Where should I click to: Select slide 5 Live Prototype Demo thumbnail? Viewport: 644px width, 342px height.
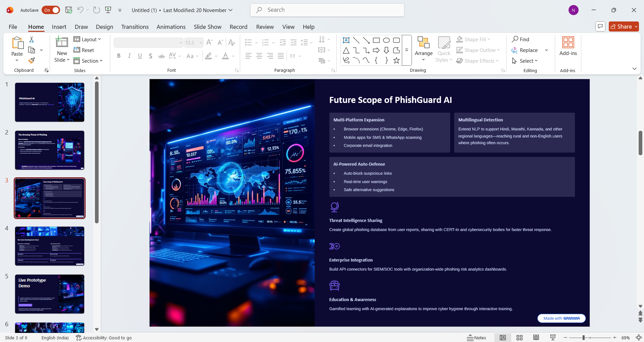[50, 294]
